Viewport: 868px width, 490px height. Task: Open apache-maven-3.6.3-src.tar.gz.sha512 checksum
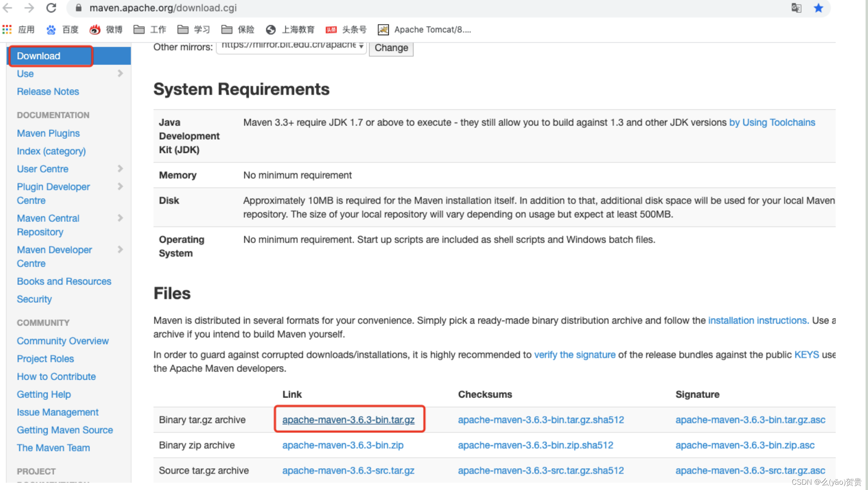click(541, 471)
